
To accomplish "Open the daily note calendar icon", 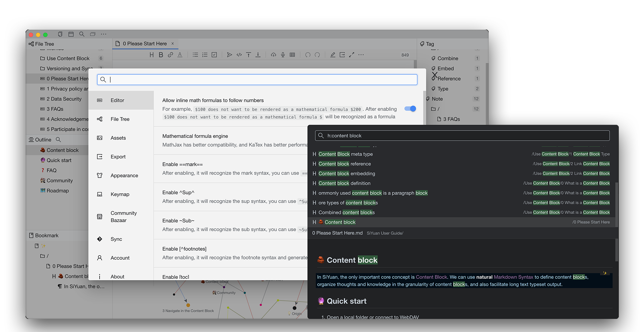I will point(71,34).
